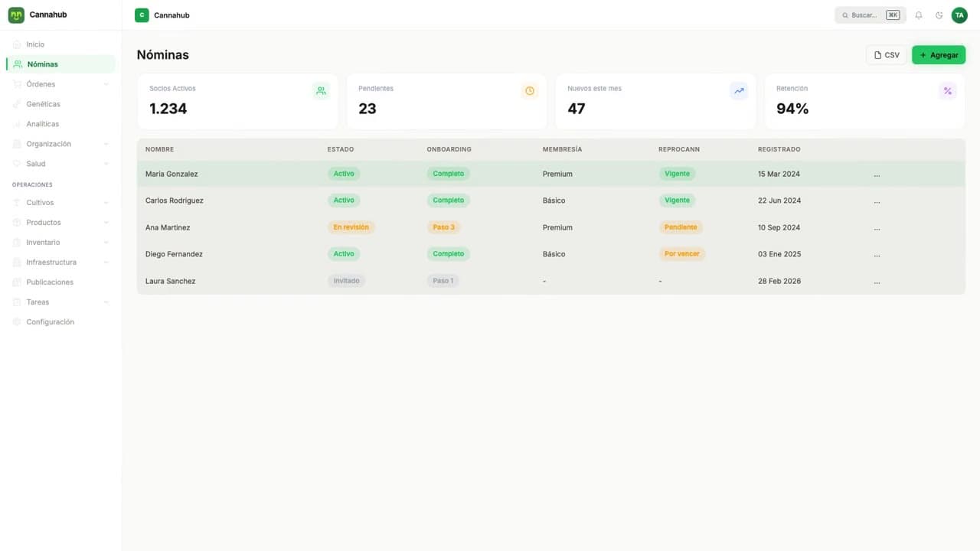Open row actions for Ana Martinez
The width and height of the screenshot is (980, 551).
click(877, 228)
